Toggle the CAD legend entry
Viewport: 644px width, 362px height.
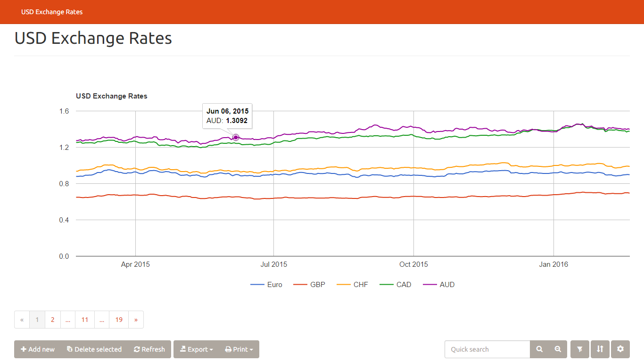coord(396,285)
